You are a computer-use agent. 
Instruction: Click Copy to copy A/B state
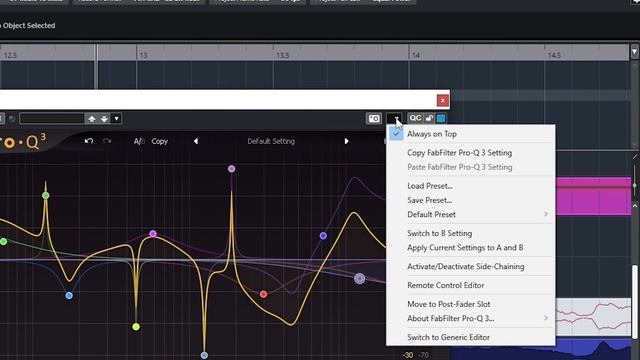coord(160,141)
